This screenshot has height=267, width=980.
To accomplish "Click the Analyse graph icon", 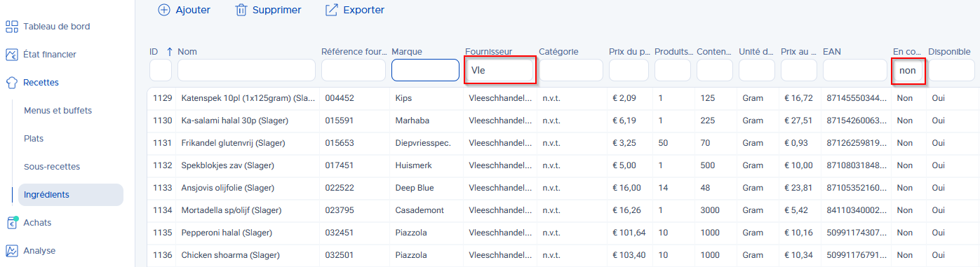I will pos(12,251).
